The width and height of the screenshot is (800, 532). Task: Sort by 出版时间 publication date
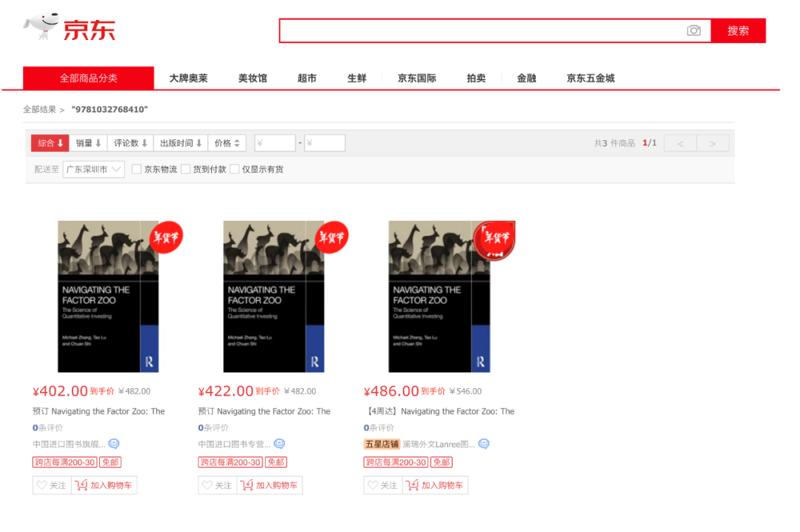pos(181,143)
